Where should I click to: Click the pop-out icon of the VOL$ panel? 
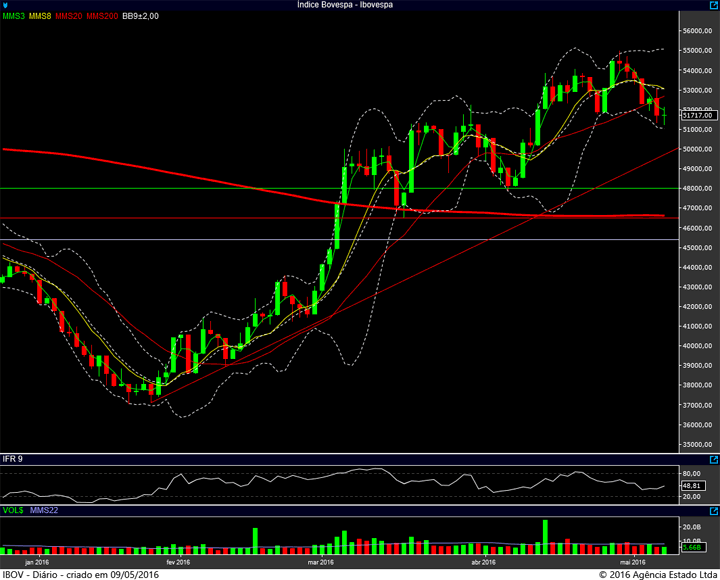point(714,511)
